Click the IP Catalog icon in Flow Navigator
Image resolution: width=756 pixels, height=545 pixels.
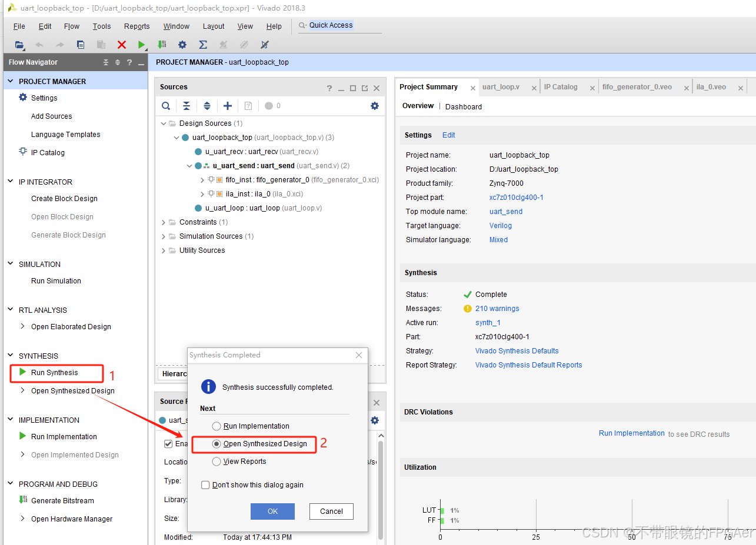click(23, 152)
